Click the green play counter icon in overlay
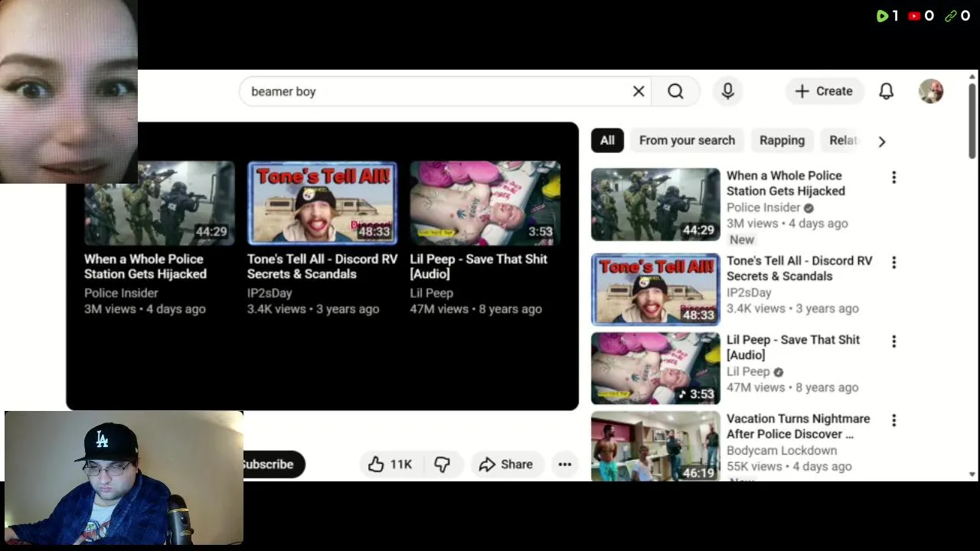 coord(882,15)
